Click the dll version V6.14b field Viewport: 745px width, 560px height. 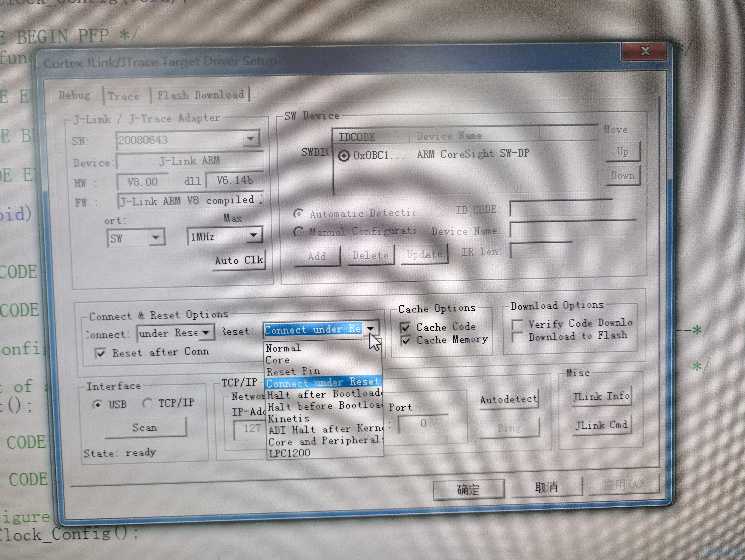(x=235, y=181)
